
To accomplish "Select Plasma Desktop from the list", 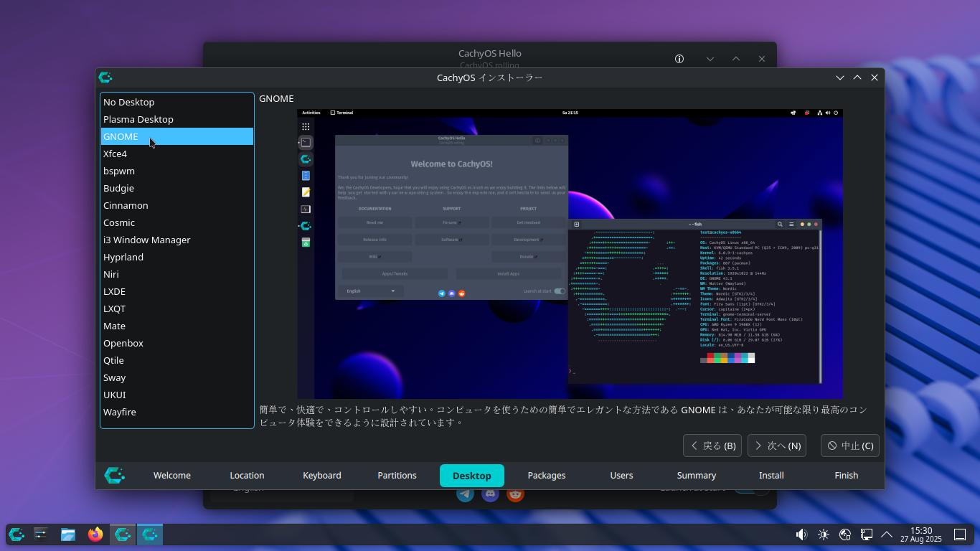I will [x=138, y=119].
